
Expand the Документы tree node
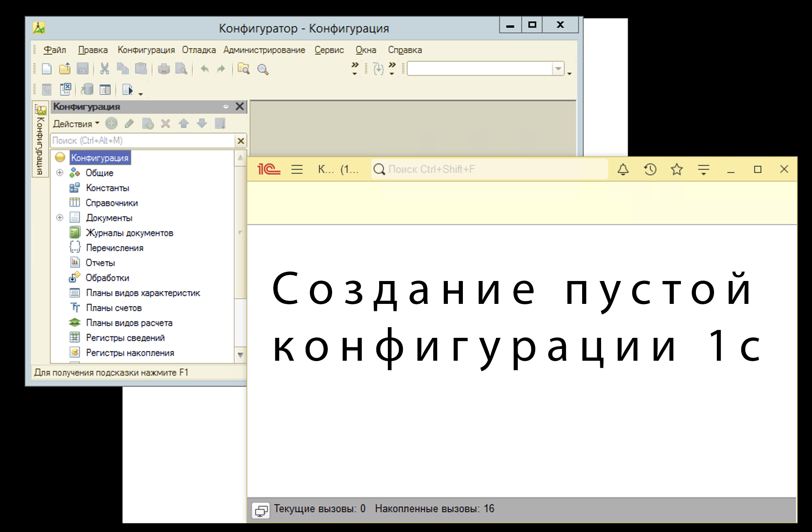click(60, 218)
